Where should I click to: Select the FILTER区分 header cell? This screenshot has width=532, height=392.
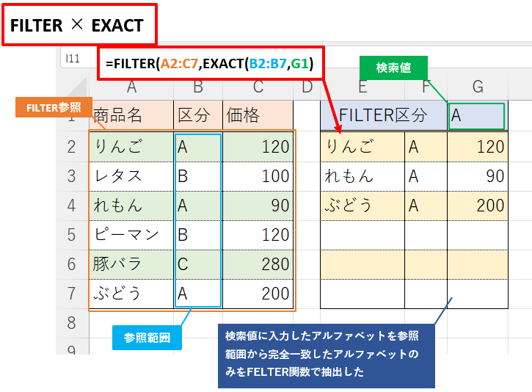[383, 116]
